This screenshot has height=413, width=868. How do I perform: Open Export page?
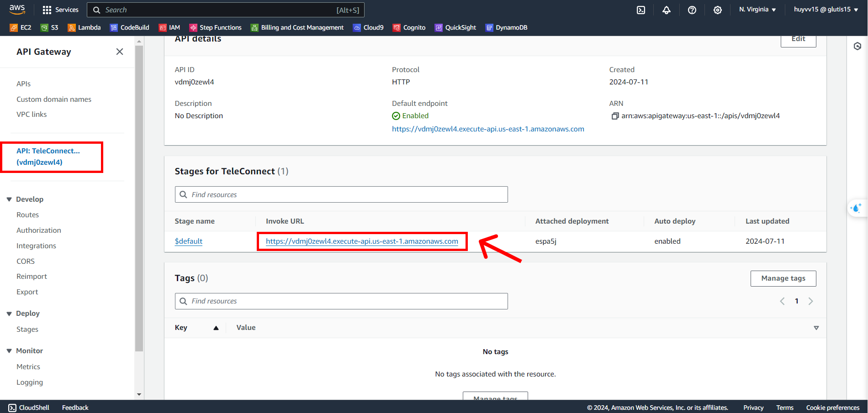pyautogui.click(x=27, y=292)
